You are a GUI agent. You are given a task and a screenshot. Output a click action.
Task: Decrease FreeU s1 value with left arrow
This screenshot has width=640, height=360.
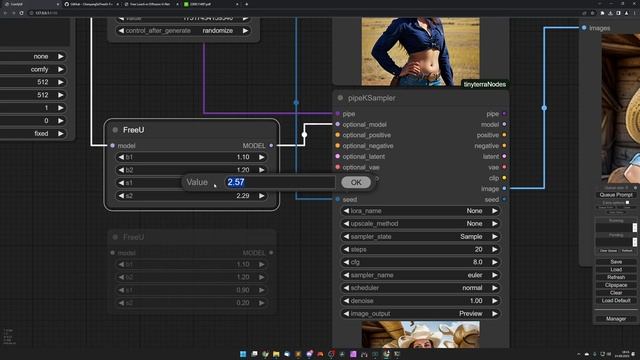[x=121, y=183]
